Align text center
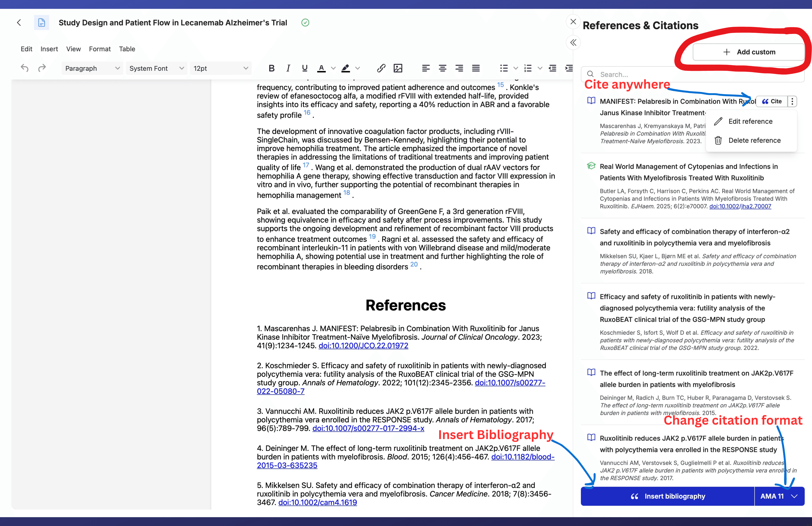 tap(443, 68)
